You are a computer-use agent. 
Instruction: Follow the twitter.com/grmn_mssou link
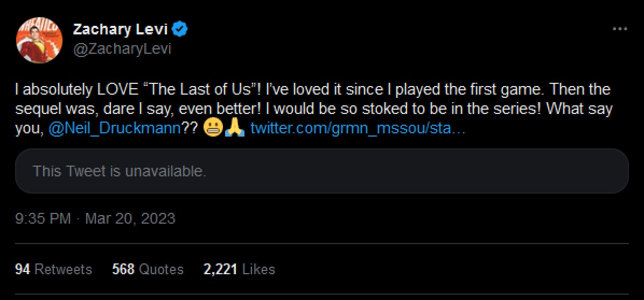pyautogui.click(x=355, y=130)
